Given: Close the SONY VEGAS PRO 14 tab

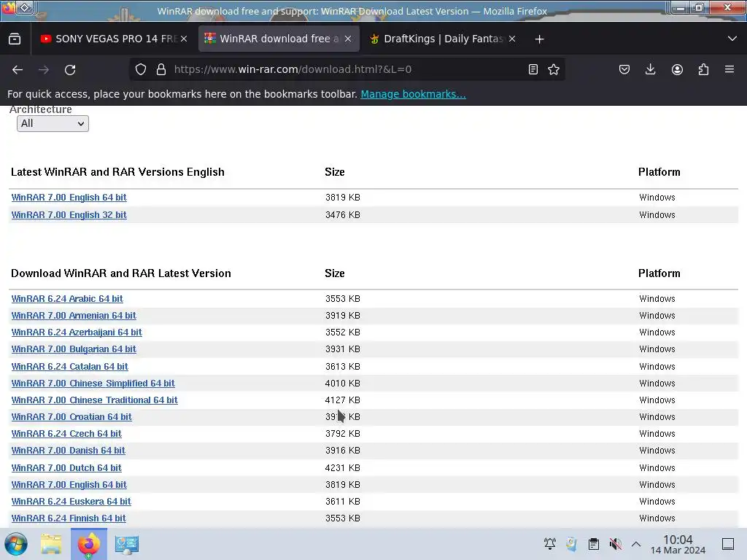Looking at the screenshot, I should coord(184,39).
